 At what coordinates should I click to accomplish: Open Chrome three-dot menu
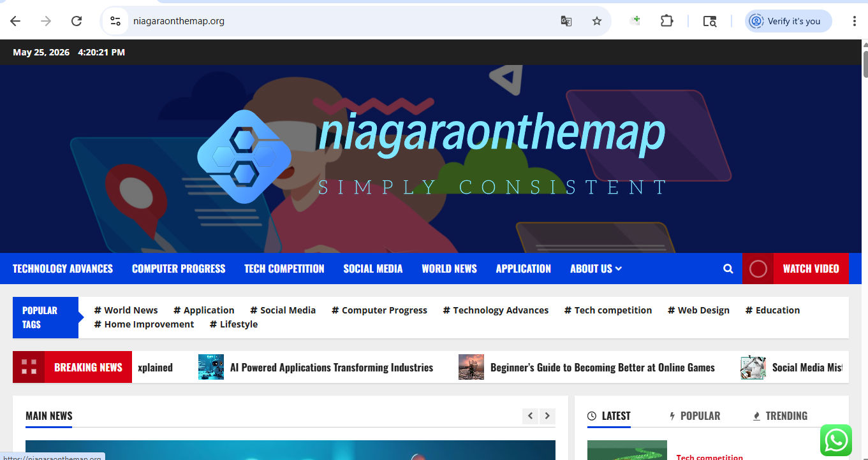[x=854, y=21]
